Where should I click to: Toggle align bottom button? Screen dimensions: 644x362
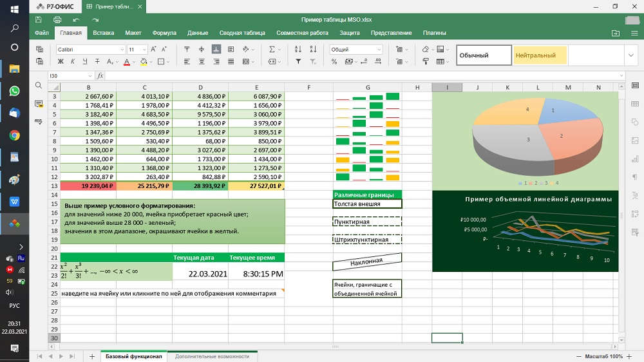coord(216,50)
